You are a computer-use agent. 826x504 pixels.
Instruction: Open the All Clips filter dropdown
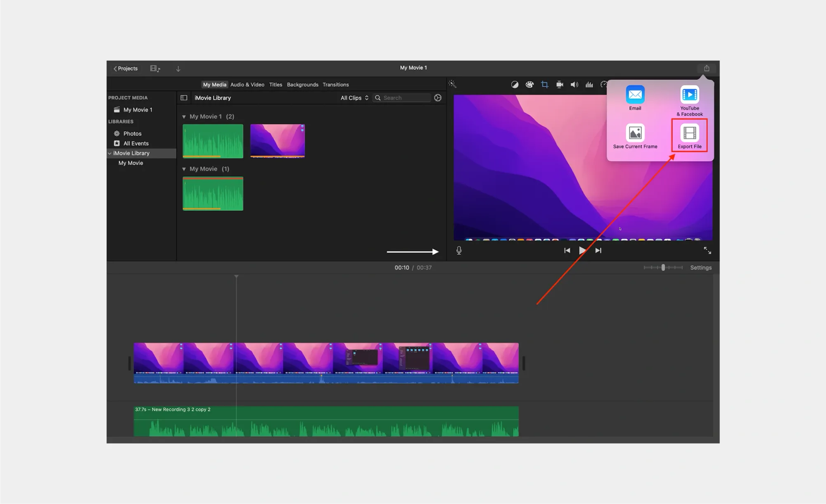pos(354,98)
